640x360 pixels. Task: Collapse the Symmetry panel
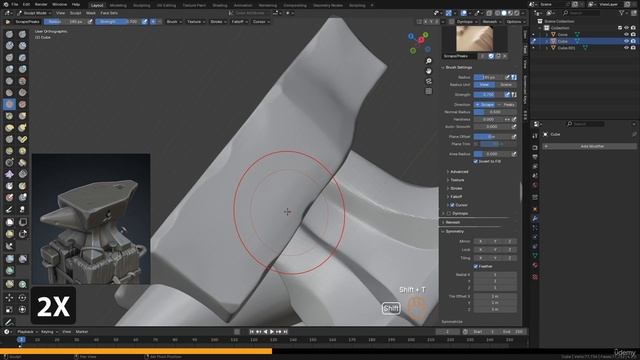(x=453, y=231)
